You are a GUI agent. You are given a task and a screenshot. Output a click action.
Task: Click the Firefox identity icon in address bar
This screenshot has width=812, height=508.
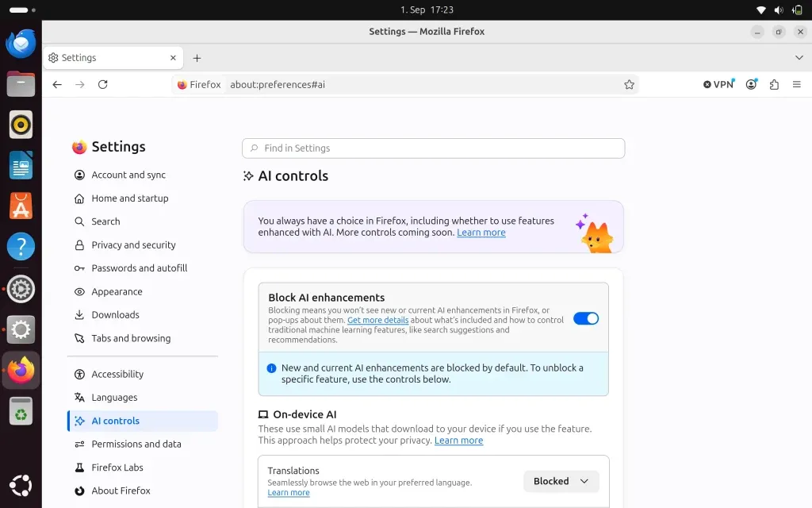(x=199, y=84)
